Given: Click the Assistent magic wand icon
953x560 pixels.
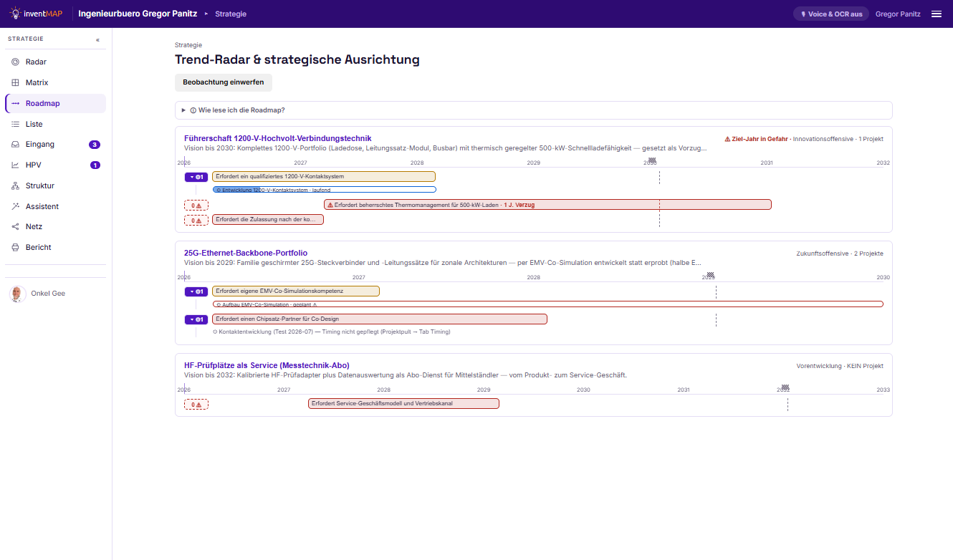Looking at the screenshot, I should pyautogui.click(x=16, y=207).
